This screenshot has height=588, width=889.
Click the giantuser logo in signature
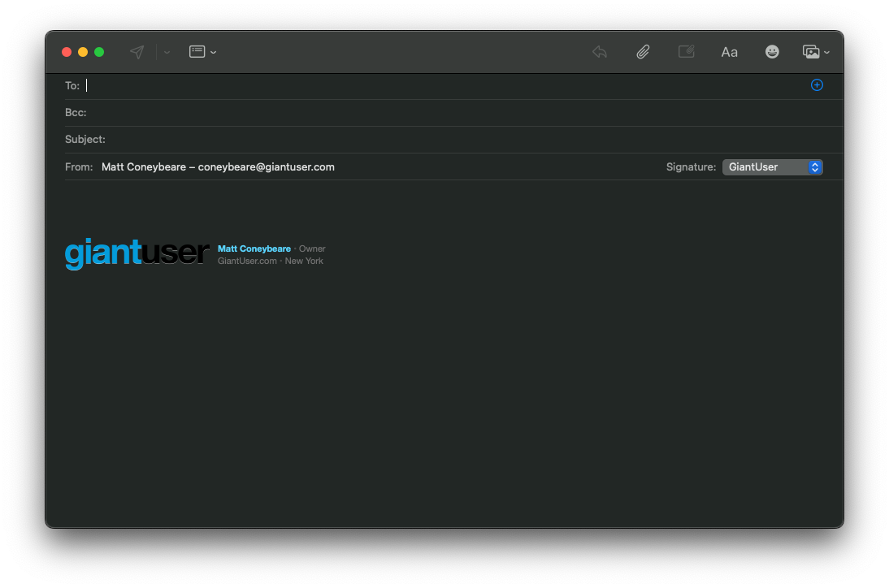point(137,253)
